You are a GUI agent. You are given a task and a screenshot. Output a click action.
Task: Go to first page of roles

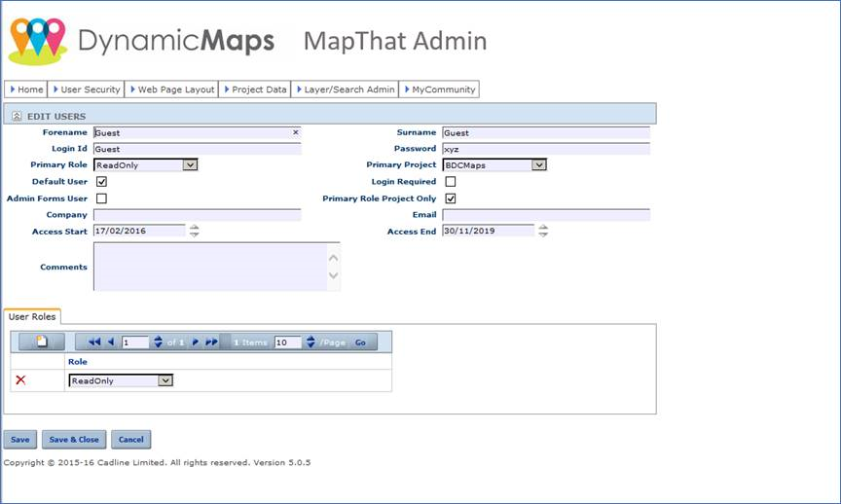click(x=94, y=342)
